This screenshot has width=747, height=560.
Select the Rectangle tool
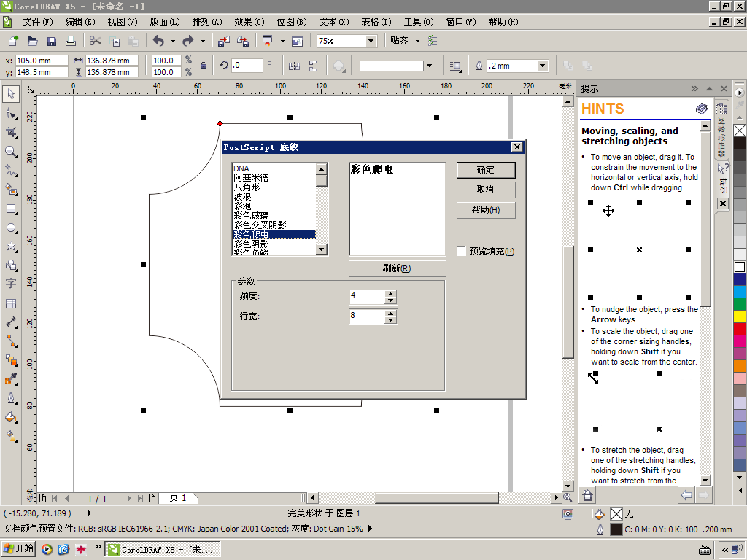point(11,209)
